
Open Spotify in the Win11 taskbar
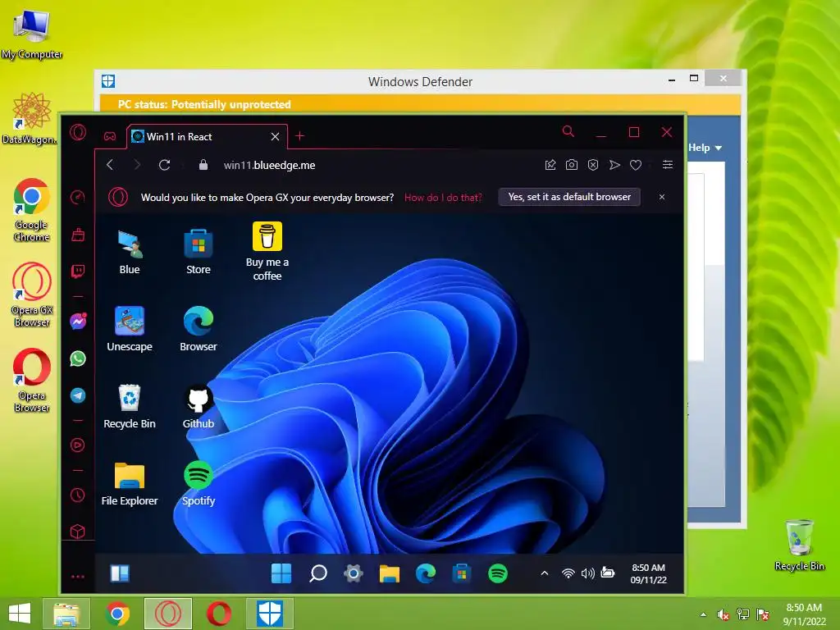(x=498, y=573)
